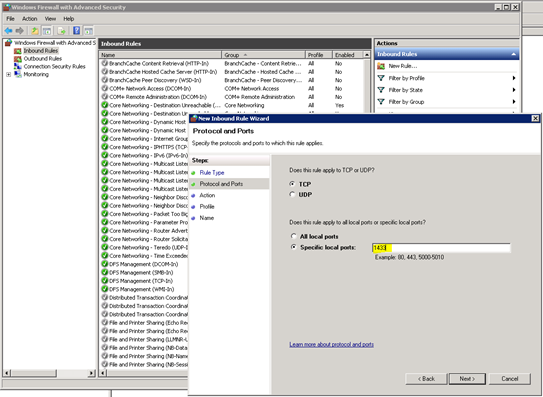Click the Show/Hide Console Tree icon
This screenshot has width=543, height=397.
pos(47,31)
